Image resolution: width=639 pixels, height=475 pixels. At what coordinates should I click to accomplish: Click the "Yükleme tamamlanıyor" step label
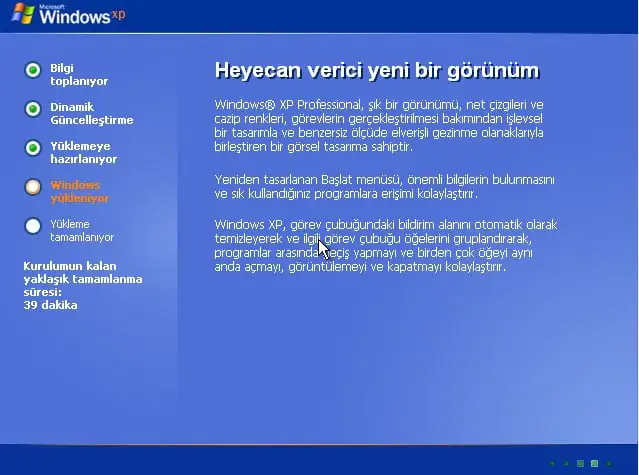[82, 231]
